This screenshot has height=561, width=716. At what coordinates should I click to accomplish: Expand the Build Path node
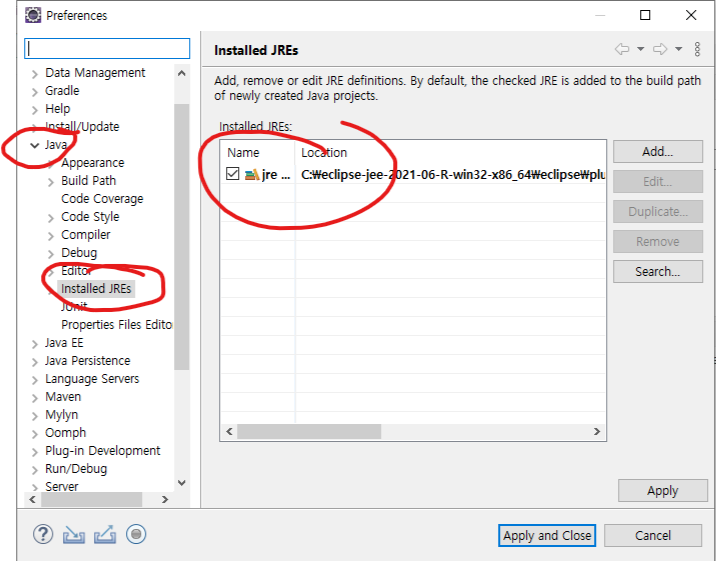click(51, 182)
